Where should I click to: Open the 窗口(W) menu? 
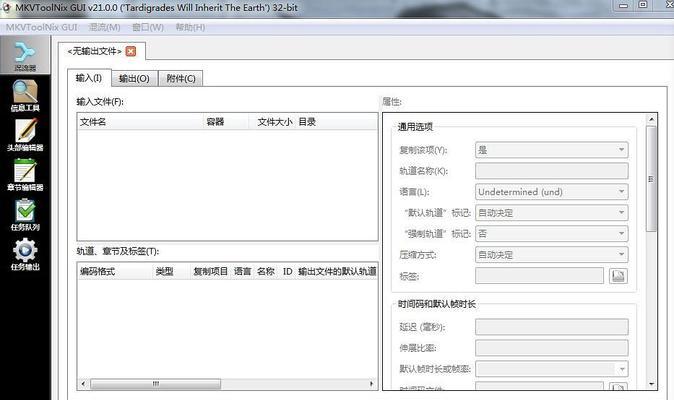click(x=147, y=27)
